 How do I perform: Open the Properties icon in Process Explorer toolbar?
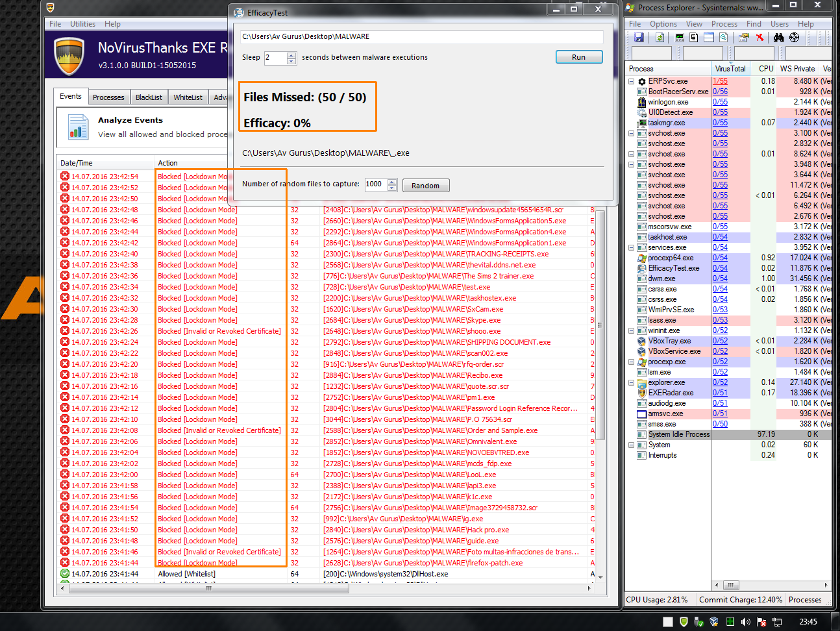(x=744, y=38)
